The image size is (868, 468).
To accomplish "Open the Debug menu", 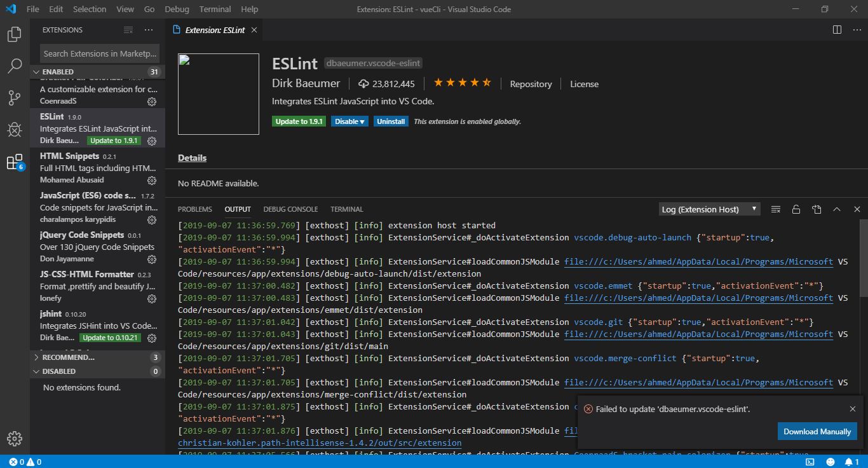I will (x=177, y=9).
